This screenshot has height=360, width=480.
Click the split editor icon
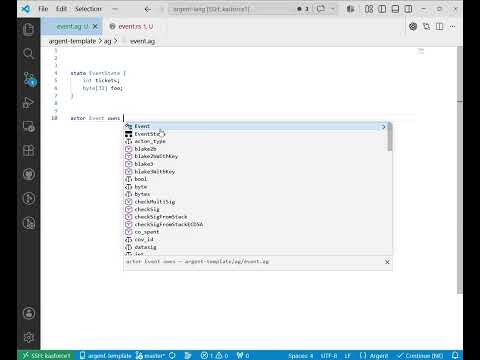(x=439, y=26)
